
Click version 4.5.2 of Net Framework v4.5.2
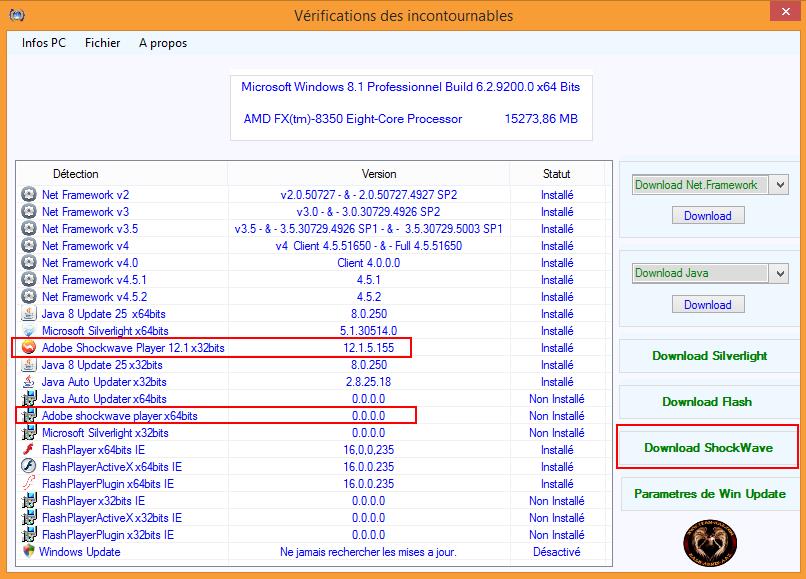(369, 297)
